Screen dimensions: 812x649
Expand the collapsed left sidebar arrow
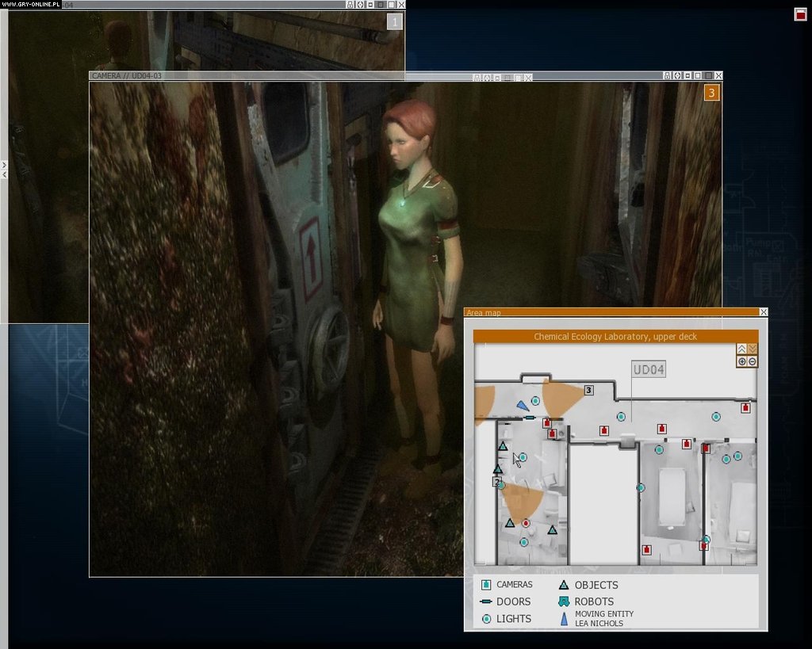(3, 166)
